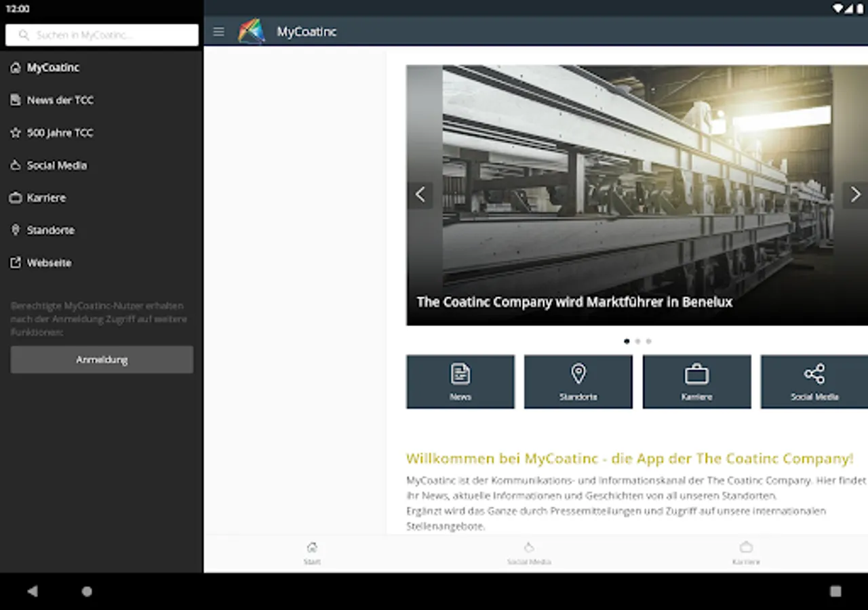868x610 pixels.
Task: Open the Karriere tile
Action: point(697,382)
